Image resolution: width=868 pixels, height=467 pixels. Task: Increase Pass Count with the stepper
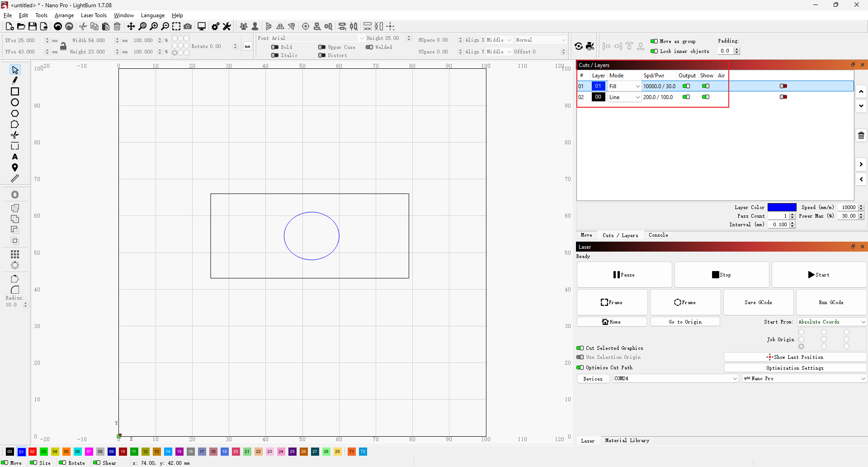(x=793, y=214)
